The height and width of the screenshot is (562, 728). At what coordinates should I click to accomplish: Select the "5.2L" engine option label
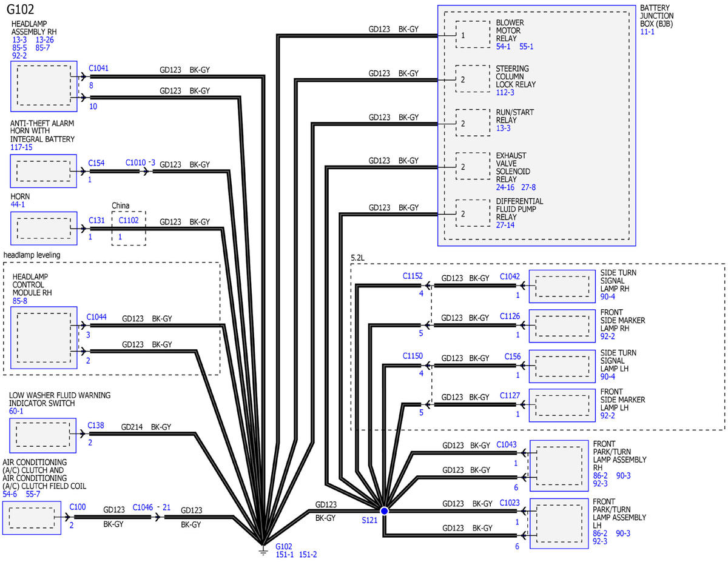click(x=359, y=257)
